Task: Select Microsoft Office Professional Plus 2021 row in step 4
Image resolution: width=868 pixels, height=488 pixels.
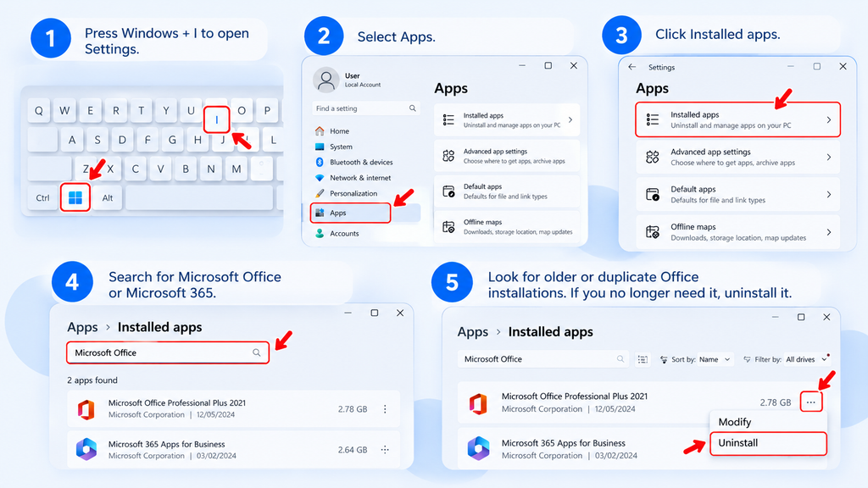Action: point(233,409)
